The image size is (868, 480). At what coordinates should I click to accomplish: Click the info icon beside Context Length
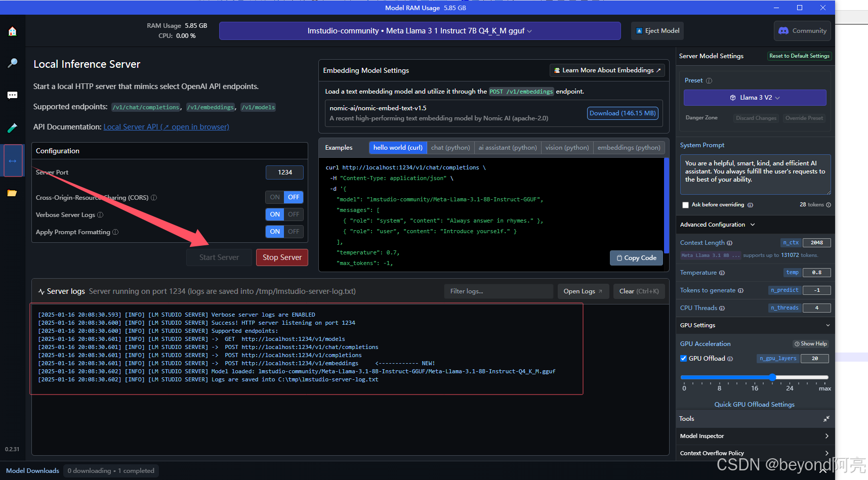tap(730, 243)
